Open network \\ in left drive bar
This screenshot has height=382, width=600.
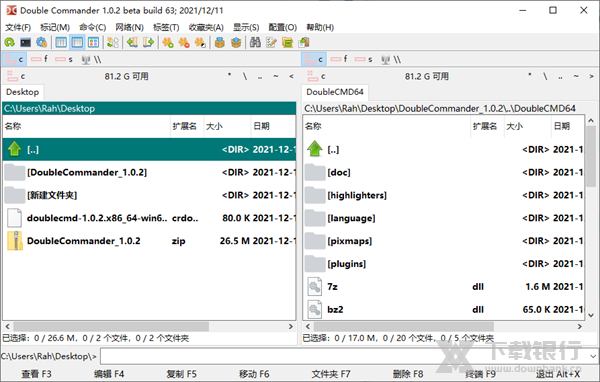[91, 59]
